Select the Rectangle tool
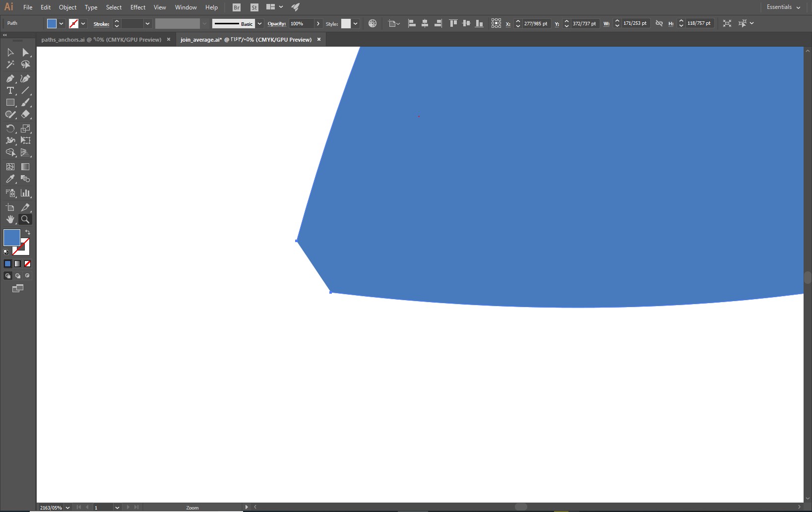Screen dimensions: 812x512 [10, 102]
